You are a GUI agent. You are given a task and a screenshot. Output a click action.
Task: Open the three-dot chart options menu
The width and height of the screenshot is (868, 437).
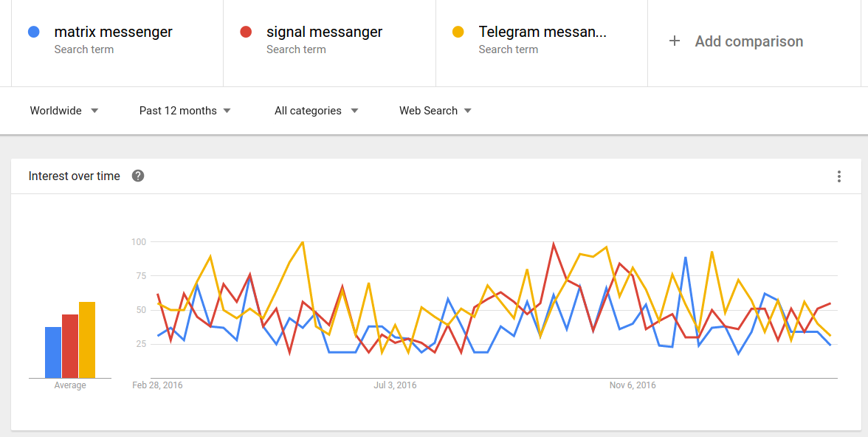point(839,176)
